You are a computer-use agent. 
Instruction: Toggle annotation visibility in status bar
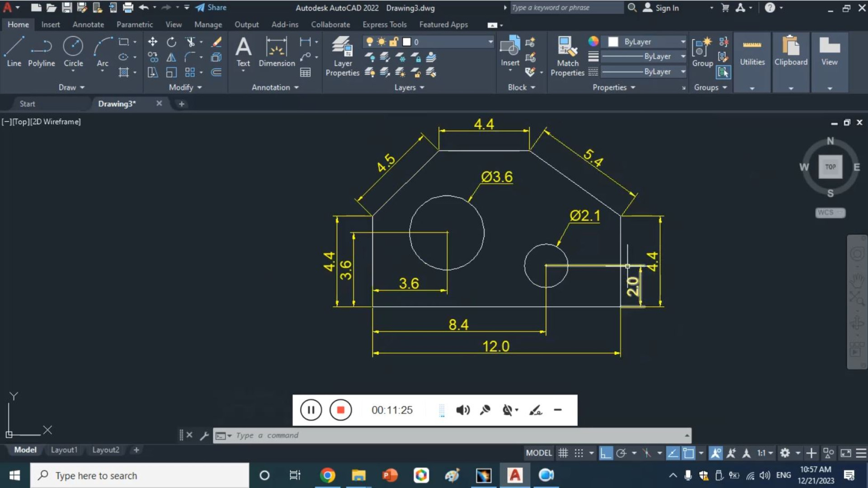click(x=716, y=453)
